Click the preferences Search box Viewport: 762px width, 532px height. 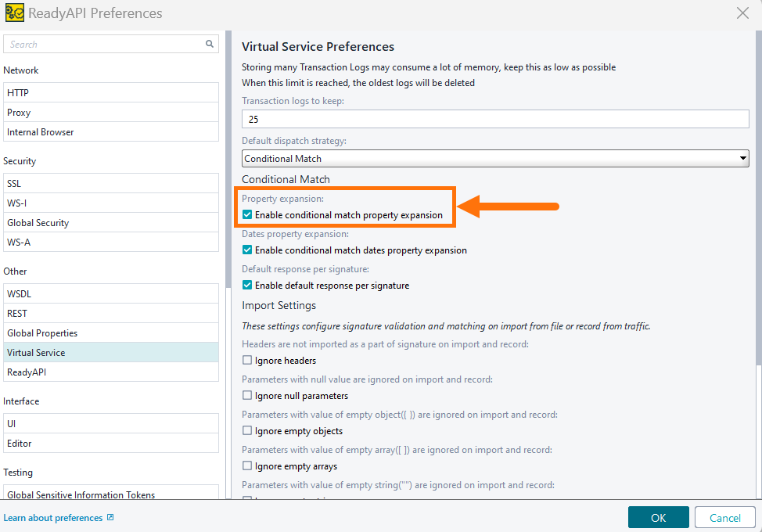[x=106, y=45]
